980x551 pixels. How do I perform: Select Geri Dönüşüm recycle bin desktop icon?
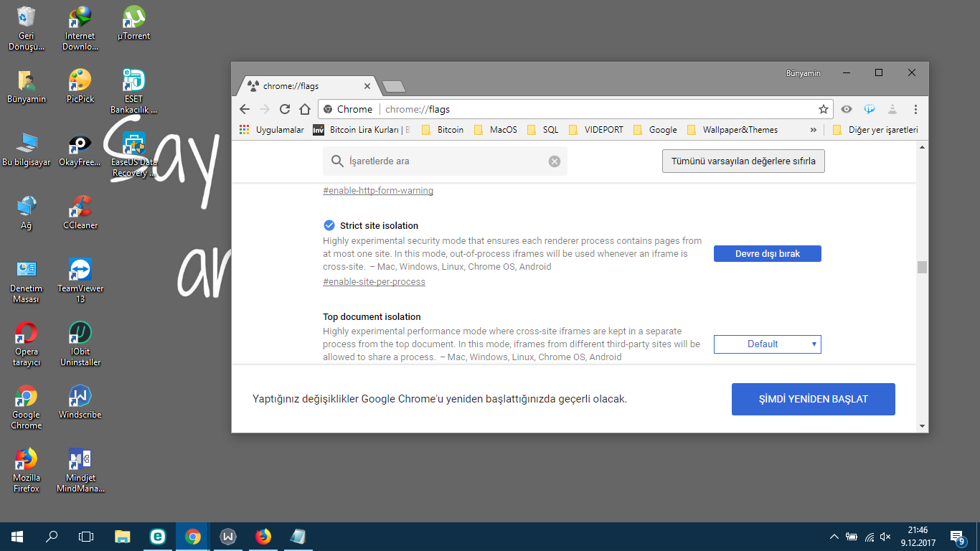(27, 29)
